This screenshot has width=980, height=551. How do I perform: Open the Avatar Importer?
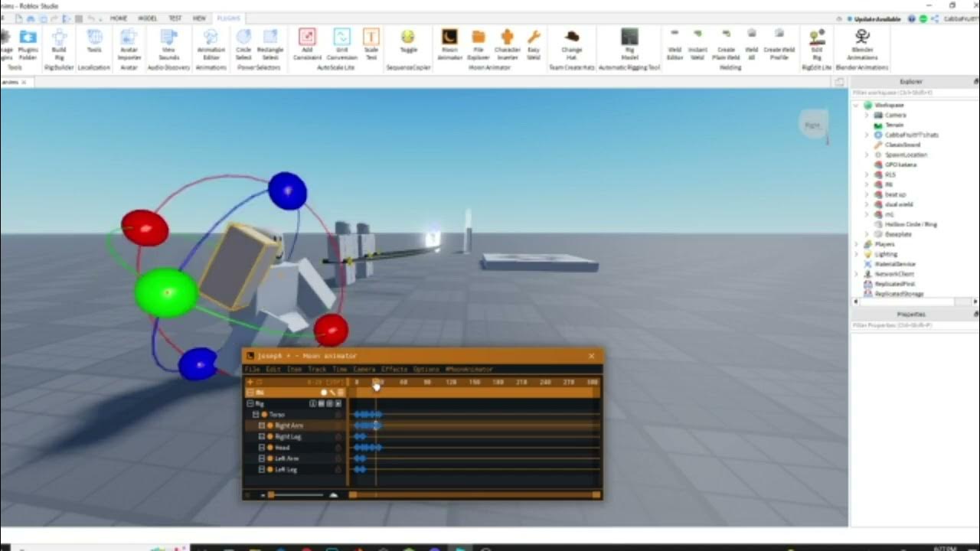coord(129,44)
